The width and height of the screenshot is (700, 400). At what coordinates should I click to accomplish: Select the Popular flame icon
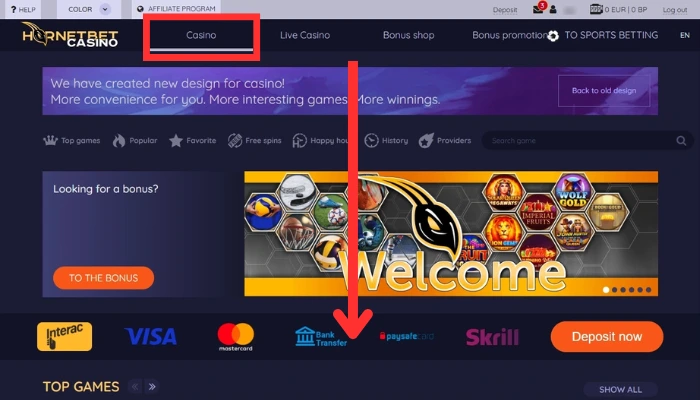pyautogui.click(x=119, y=141)
